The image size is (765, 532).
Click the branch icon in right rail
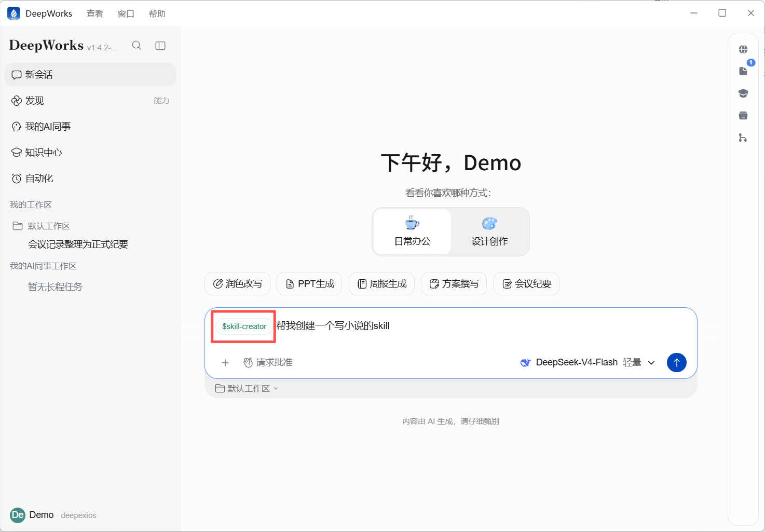tap(743, 138)
